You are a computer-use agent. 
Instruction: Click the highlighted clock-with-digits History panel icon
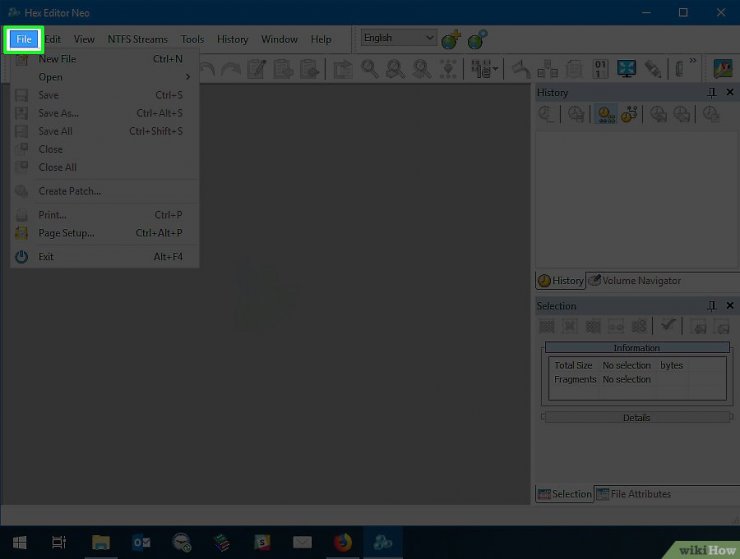(x=606, y=114)
